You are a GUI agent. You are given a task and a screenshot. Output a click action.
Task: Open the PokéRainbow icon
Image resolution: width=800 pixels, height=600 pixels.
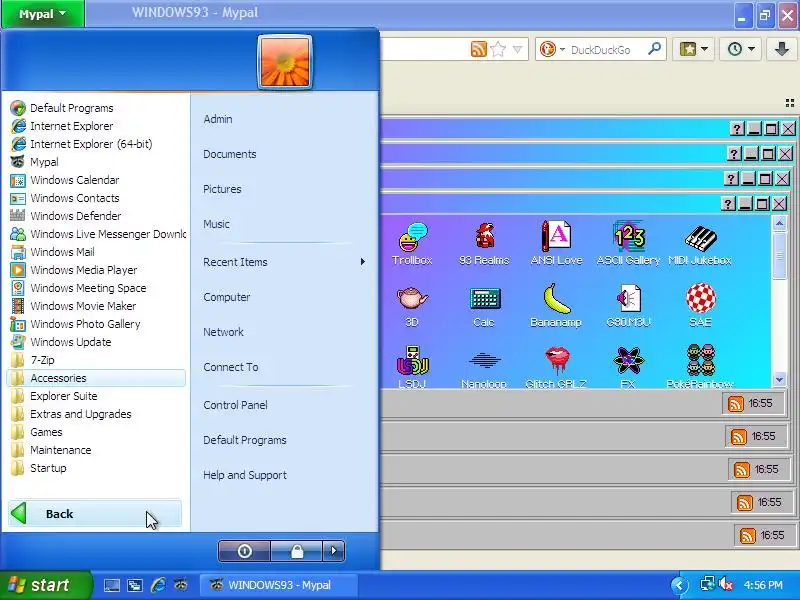(700, 367)
